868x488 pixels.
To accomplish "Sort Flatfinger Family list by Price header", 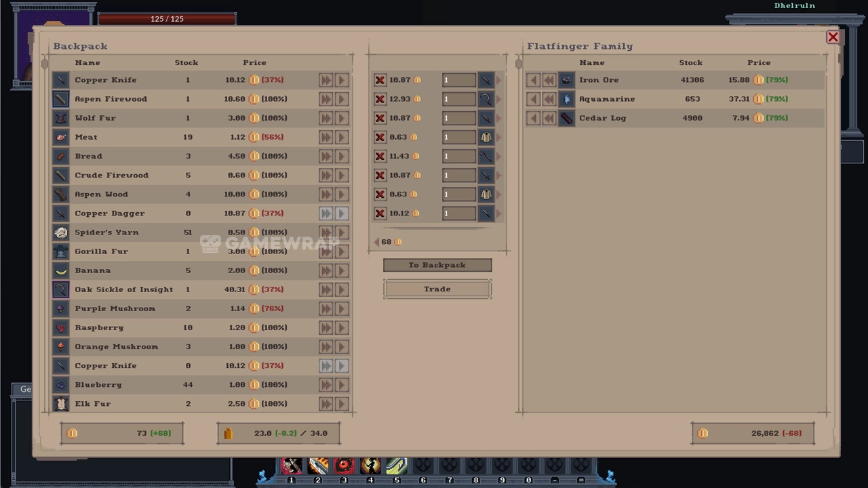I will (759, 62).
